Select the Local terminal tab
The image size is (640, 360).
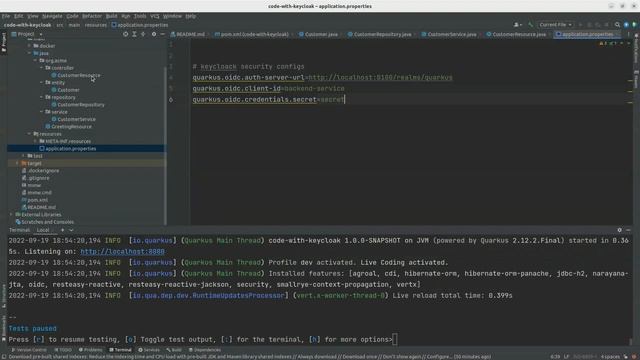43,230
